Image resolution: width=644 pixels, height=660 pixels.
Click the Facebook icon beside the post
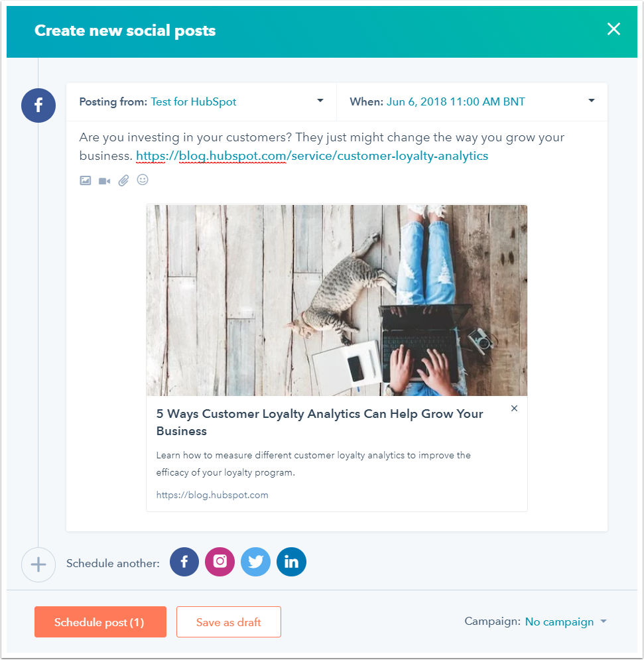pyautogui.click(x=38, y=105)
